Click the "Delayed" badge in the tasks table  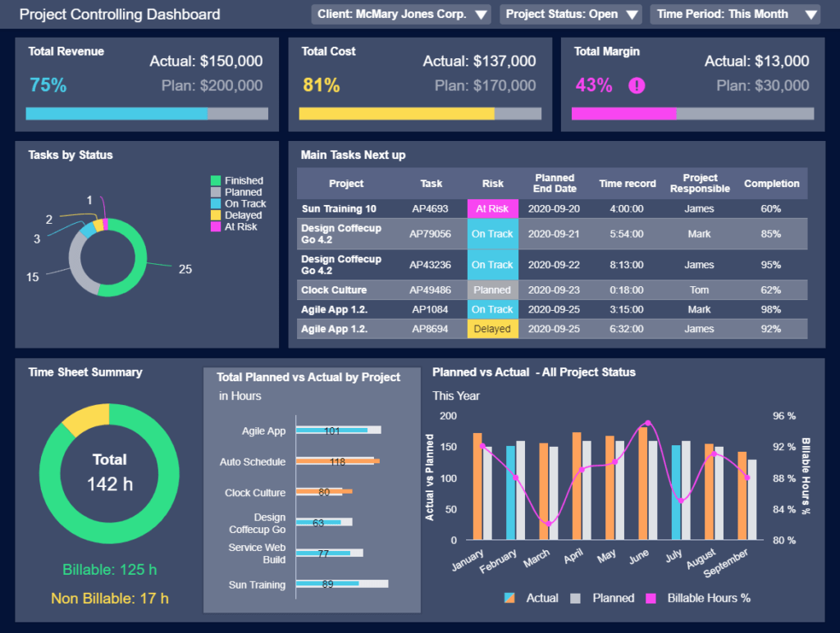tap(492, 328)
